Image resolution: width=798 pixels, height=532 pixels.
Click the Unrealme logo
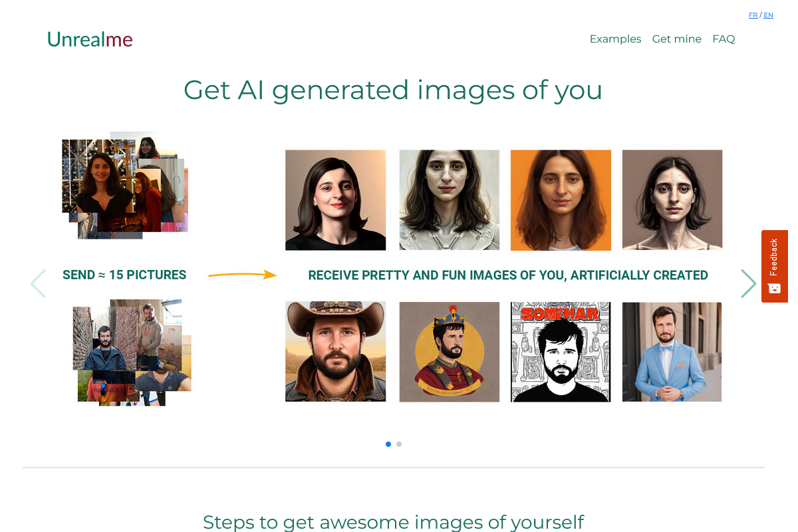90,40
